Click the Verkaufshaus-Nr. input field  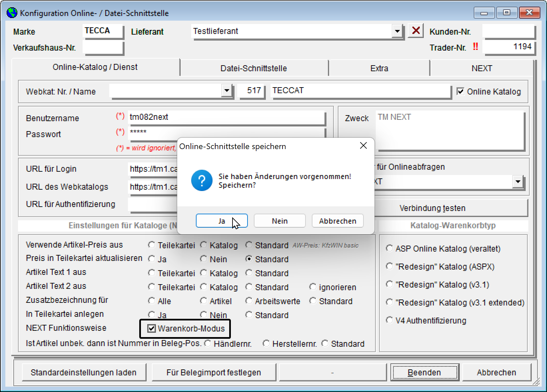pyautogui.click(x=103, y=47)
